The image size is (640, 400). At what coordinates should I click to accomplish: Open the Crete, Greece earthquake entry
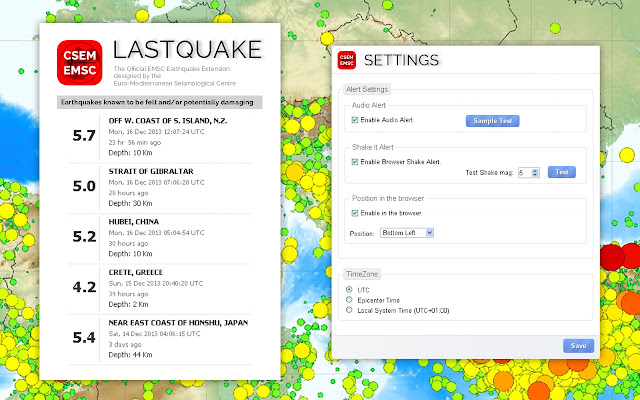160,289
